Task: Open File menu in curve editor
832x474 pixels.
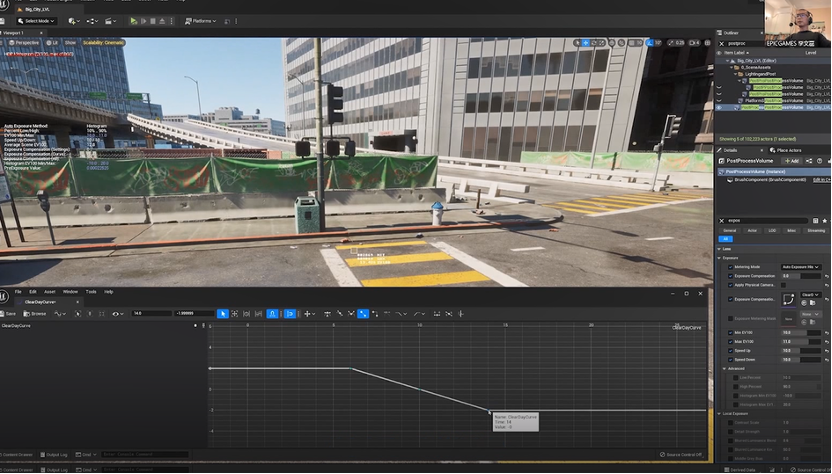Action: coord(18,291)
